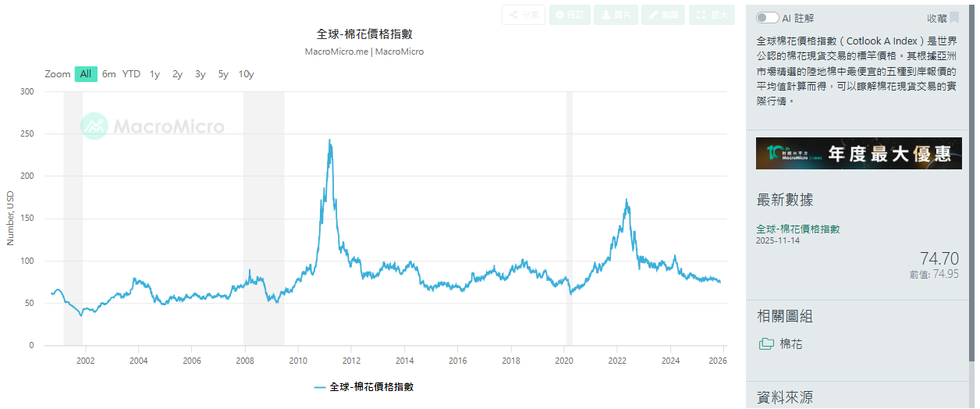Image resolution: width=980 pixels, height=409 pixels.
Task: Click 全球-棉花價格指數 link under 最新數據
Action: click(x=797, y=229)
